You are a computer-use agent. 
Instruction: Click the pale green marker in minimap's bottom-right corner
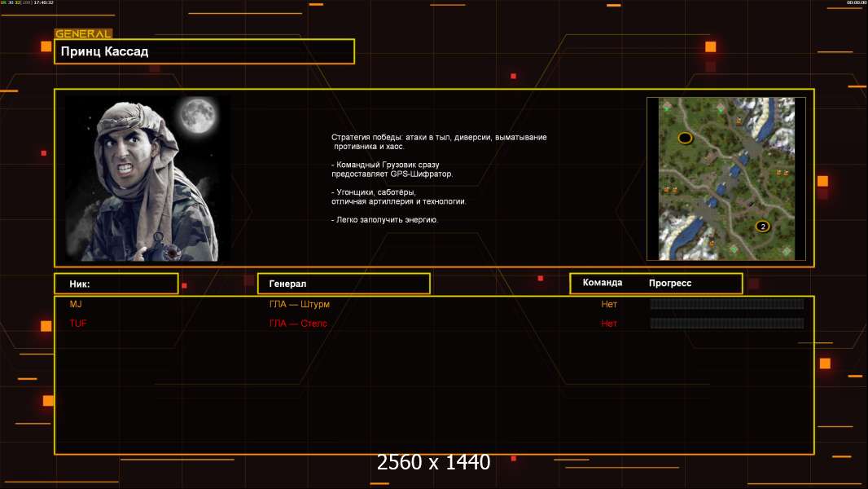[787, 251]
